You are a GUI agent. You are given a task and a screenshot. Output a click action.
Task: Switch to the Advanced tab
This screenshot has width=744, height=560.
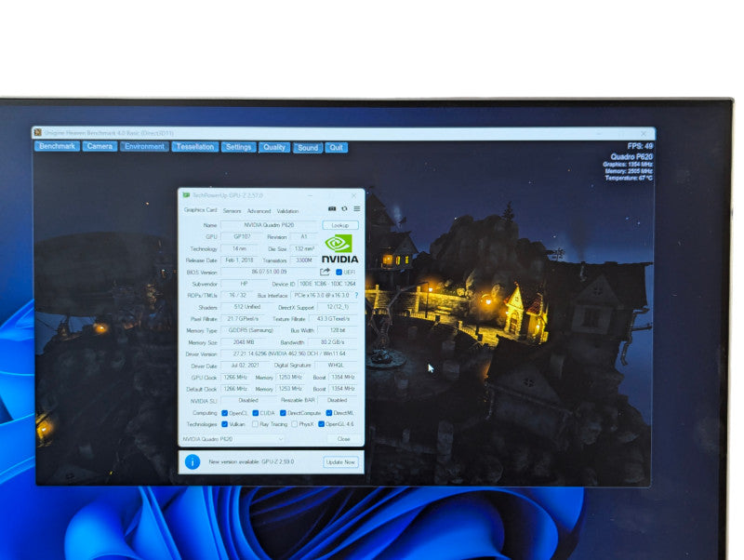tap(259, 211)
